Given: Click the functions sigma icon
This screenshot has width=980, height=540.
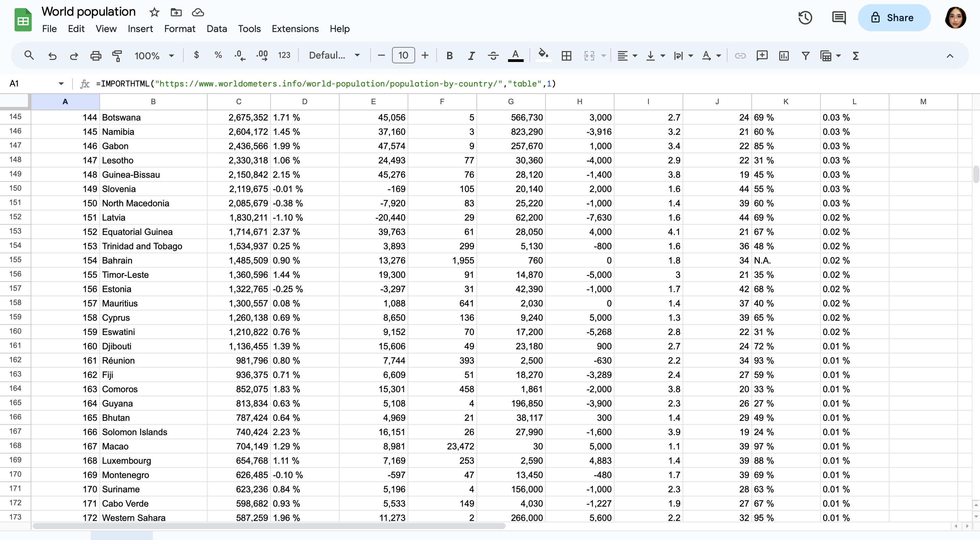Looking at the screenshot, I should coord(855,55).
